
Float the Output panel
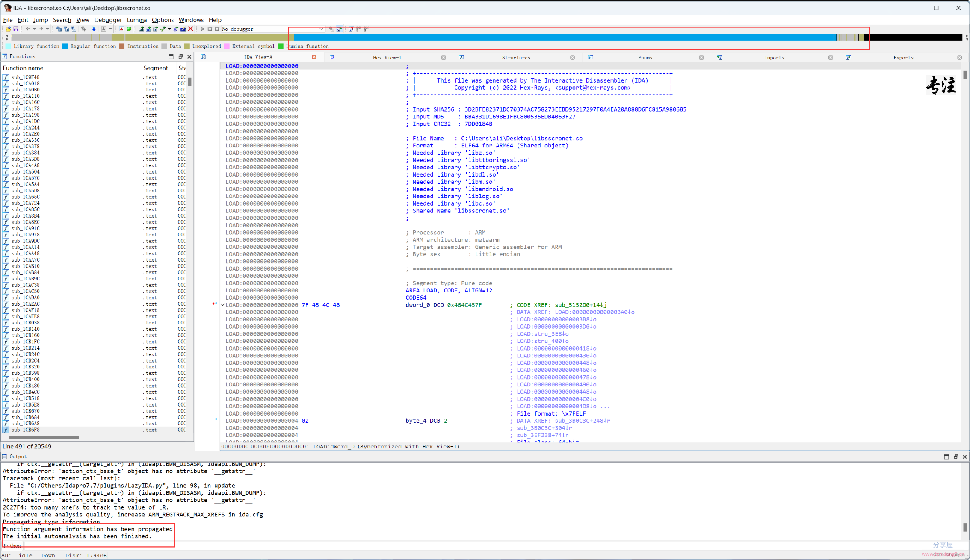point(956,457)
